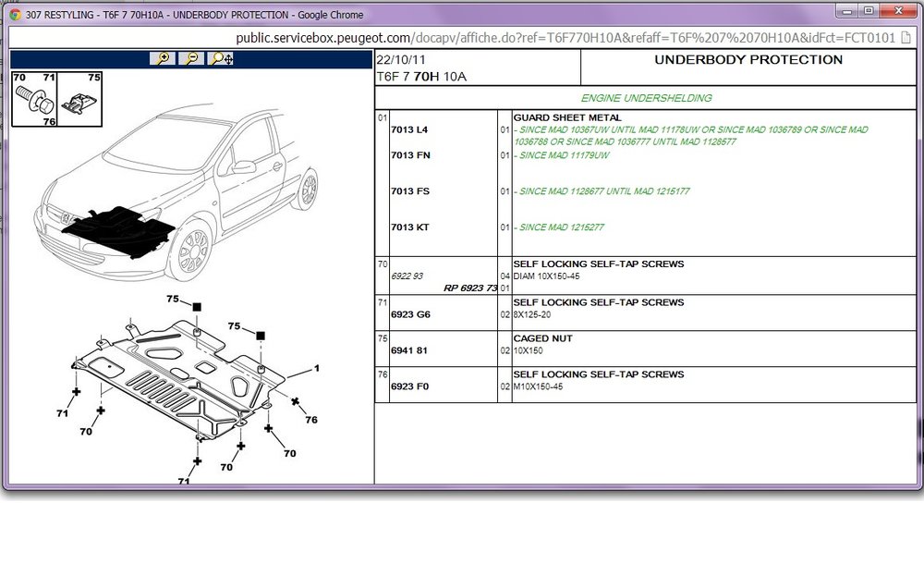
Task: Click caged nut part number 6941 81
Action: (x=410, y=350)
